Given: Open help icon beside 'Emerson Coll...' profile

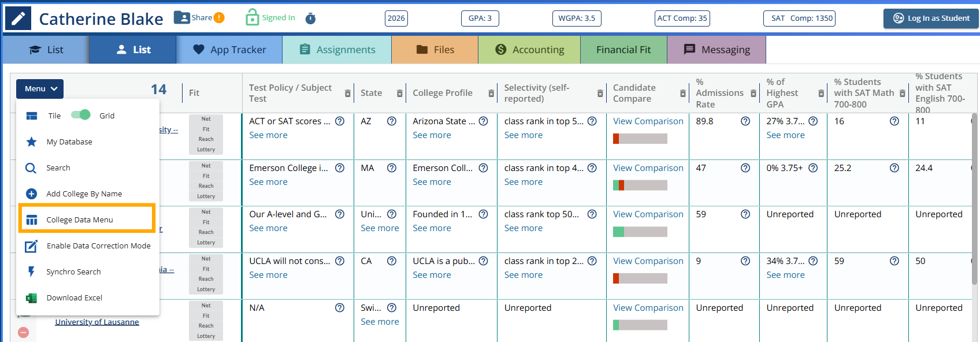Looking at the screenshot, I should (484, 168).
